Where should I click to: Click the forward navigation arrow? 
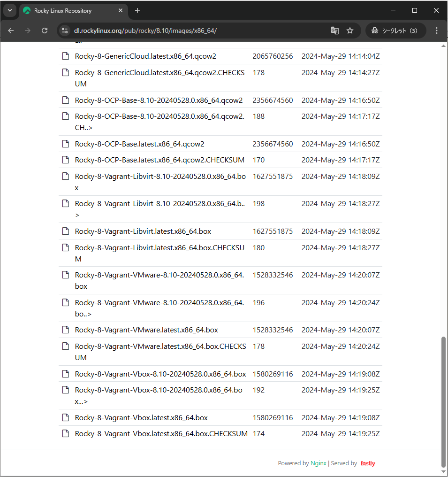[28, 30]
